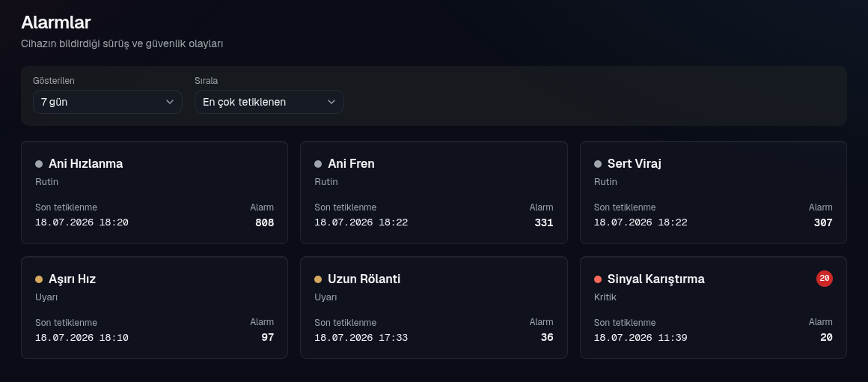
Task: Click the gray status dot beside Sert Viraj
Action: [x=597, y=164]
